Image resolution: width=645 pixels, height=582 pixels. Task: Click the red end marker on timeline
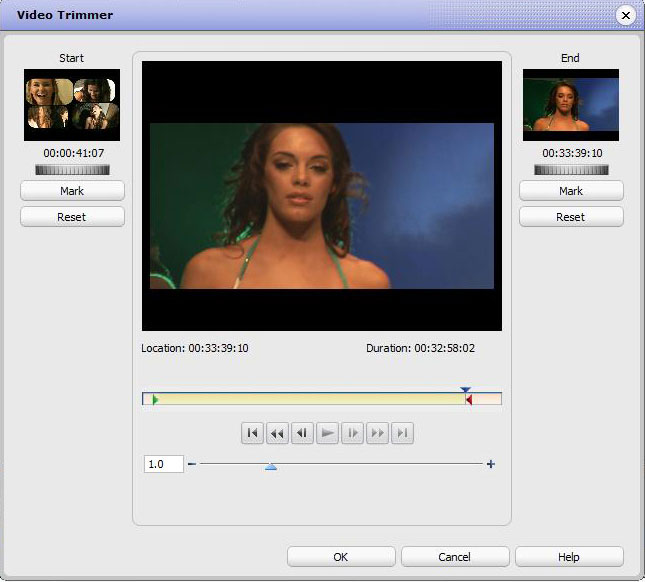pos(468,399)
